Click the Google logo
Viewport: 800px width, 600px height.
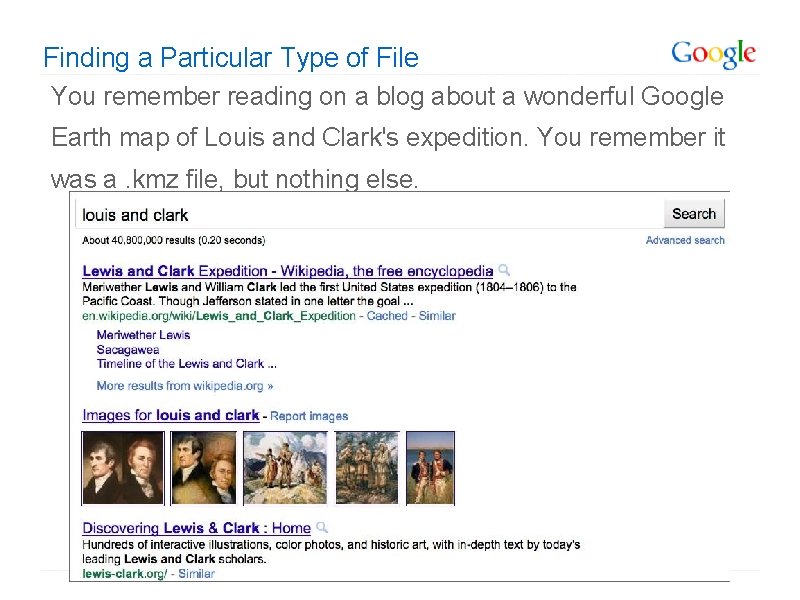[x=713, y=54]
